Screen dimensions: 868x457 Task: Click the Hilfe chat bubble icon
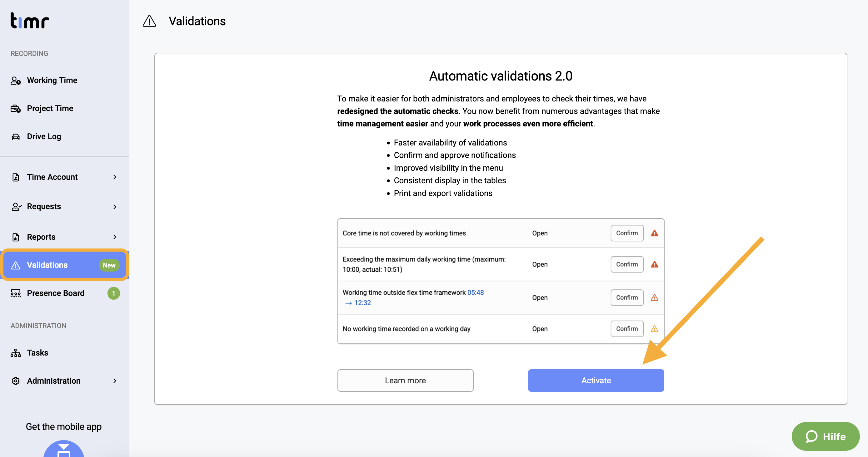coord(811,436)
